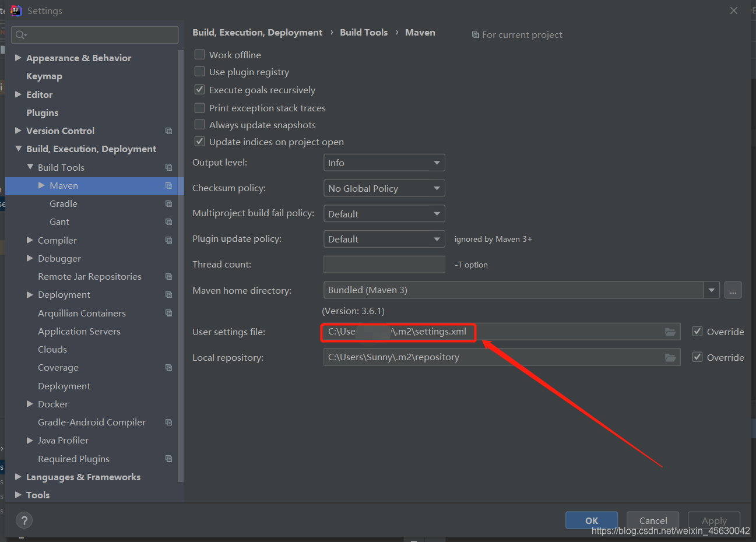Open Plugin update policy dropdown
This screenshot has width=756, height=542.
tap(384, 239)
